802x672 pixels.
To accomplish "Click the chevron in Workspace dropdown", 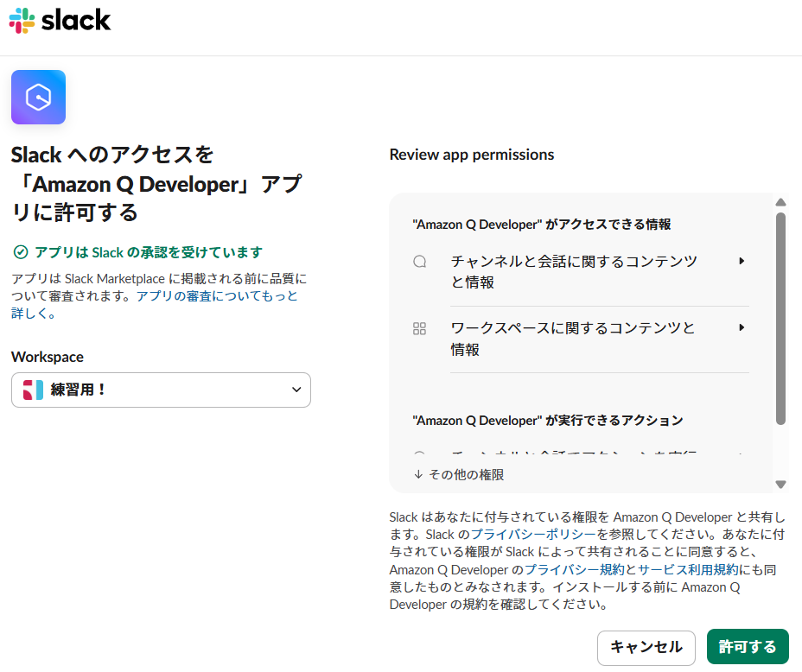I will (296, 390).
